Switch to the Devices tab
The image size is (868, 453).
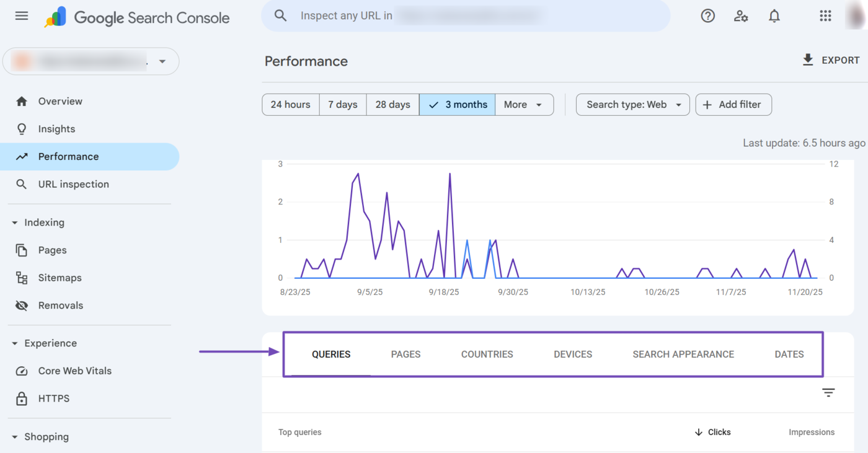(x=572, y=354)
